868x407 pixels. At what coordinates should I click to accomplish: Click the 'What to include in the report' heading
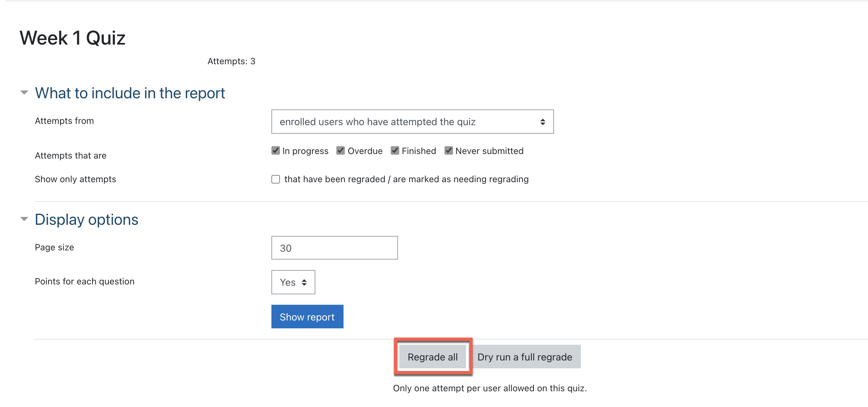(130, 93)
